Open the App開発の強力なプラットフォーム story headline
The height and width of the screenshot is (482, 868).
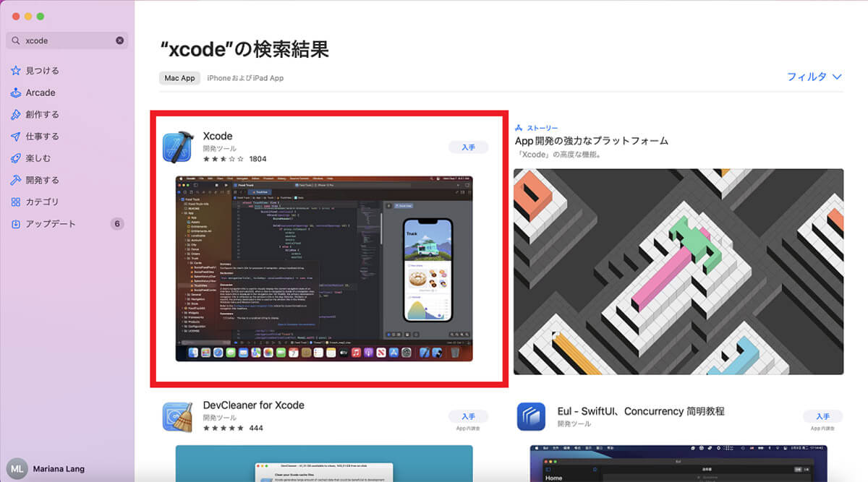[592, 141]
